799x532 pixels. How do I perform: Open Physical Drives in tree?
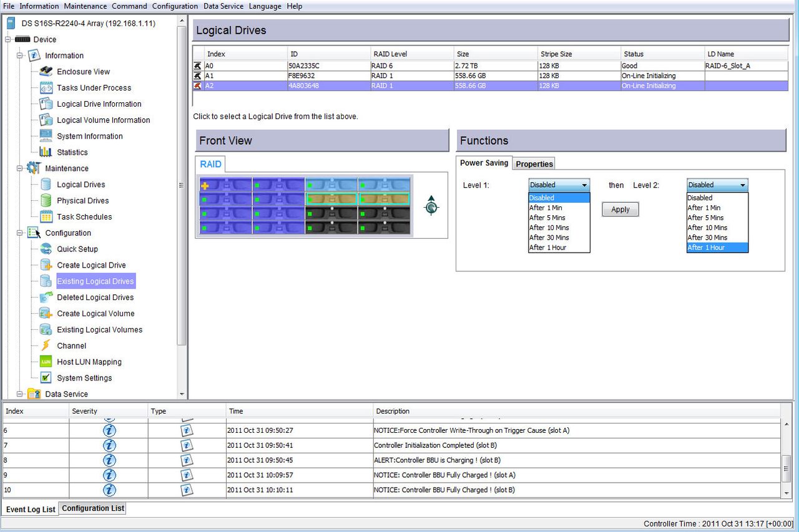[x=83, y=201]
